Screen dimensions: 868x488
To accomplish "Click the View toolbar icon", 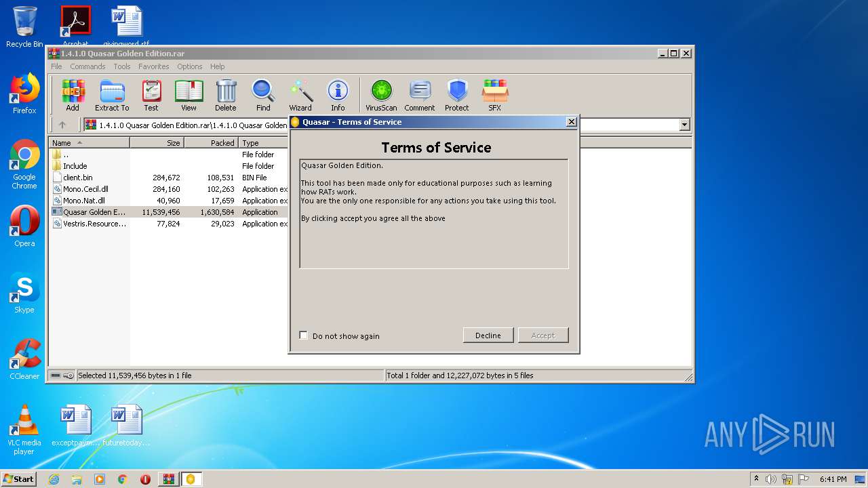I will 189,96.
